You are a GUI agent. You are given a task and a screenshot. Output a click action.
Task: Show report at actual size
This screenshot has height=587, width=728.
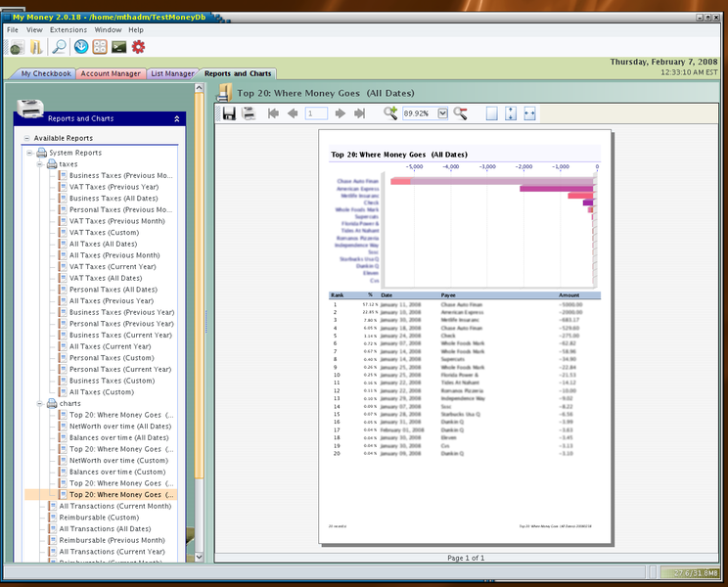point(491,113)
